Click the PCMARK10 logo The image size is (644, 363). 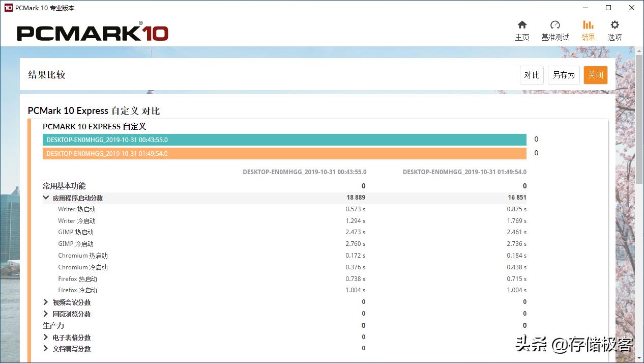pos(93,32)
